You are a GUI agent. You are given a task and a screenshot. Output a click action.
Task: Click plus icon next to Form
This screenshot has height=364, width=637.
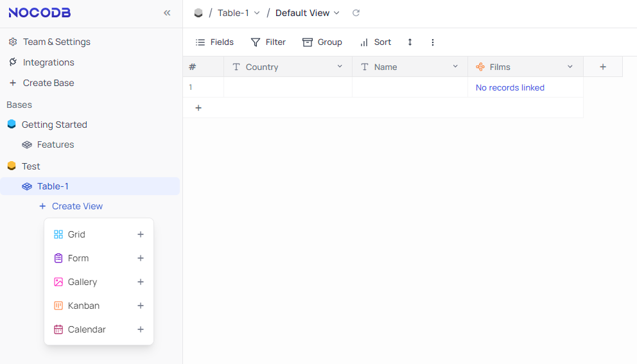141,258
